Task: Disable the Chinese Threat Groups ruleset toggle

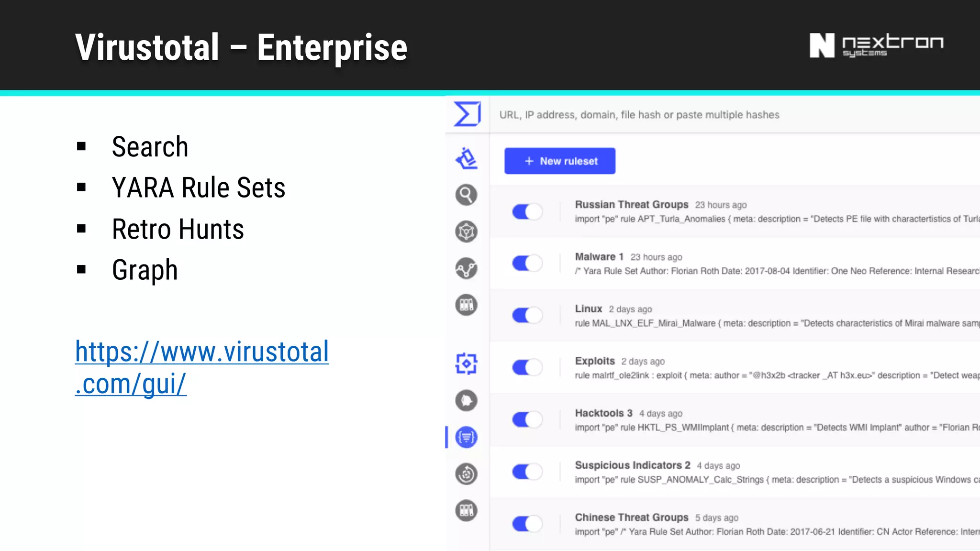Action: coord(527,524)
